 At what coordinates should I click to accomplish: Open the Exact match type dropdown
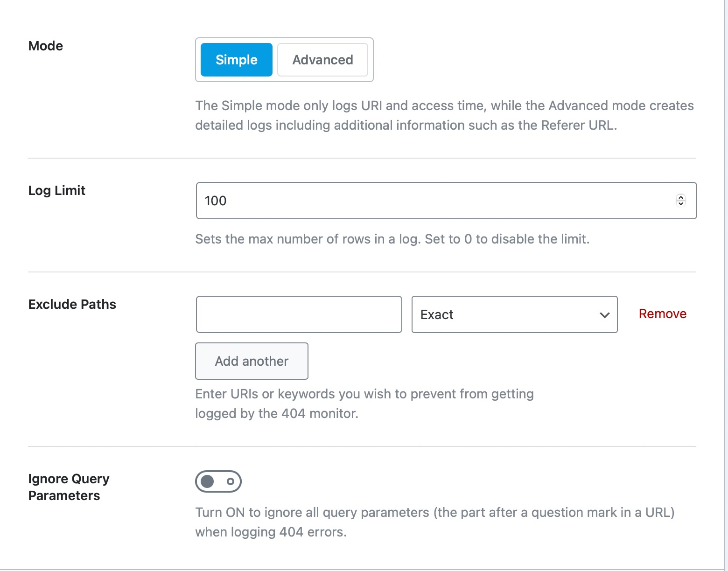pyautogui.click(x=504, y=314)
